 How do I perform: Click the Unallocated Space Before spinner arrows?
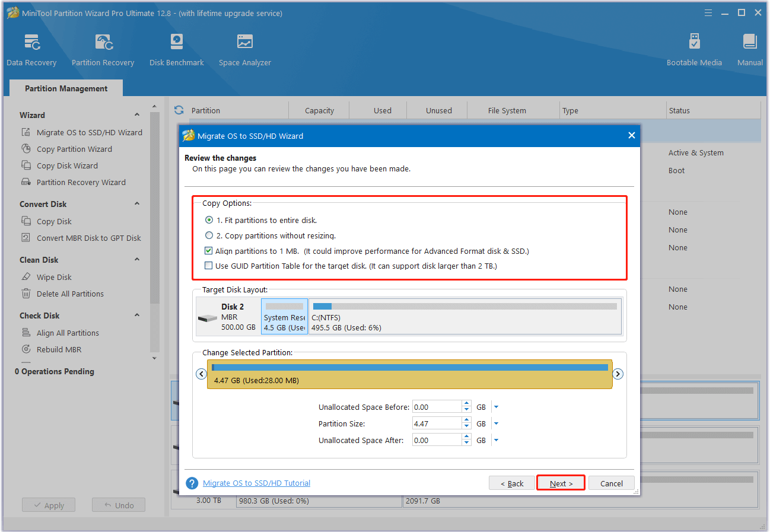(x=466, y=407)
